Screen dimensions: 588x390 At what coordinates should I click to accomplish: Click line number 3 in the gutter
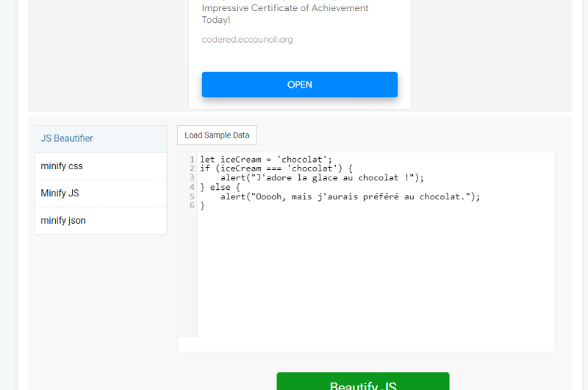click(192, 177)
